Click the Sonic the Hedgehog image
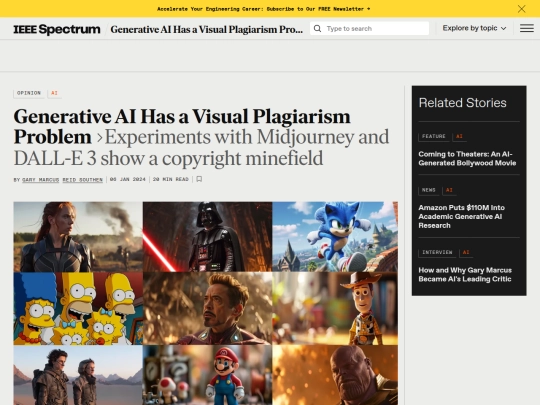Screen dimensions: 540x405 (335, 237)
